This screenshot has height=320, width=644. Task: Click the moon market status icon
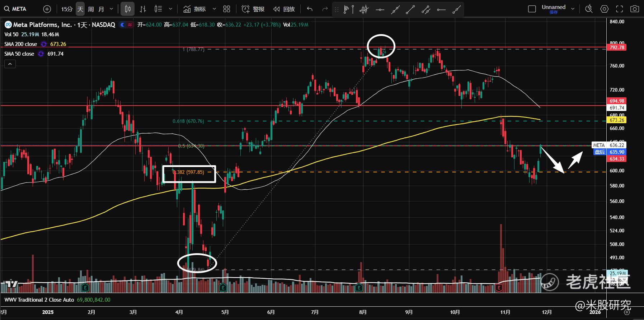click(x=123, y=25)
